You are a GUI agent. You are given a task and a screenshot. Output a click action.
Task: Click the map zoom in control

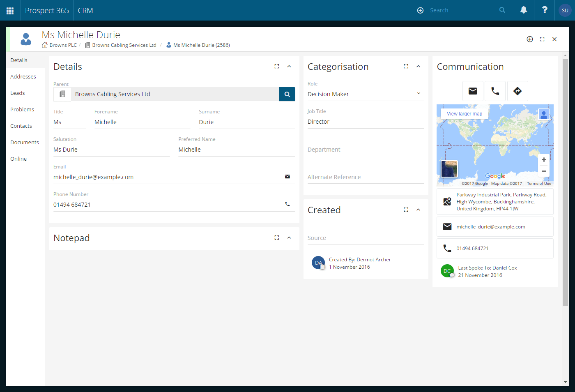click(x=544, y=159)
